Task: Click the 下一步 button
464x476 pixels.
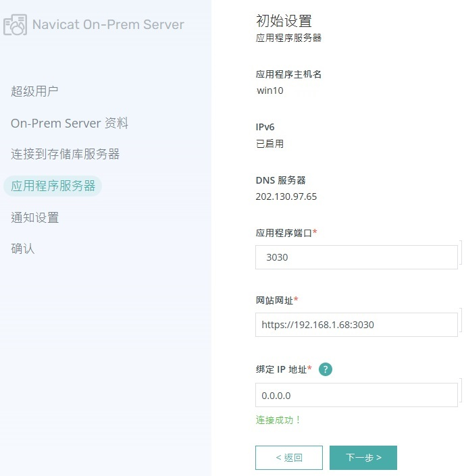Action: pyautogui.click(x=363, y=458)
